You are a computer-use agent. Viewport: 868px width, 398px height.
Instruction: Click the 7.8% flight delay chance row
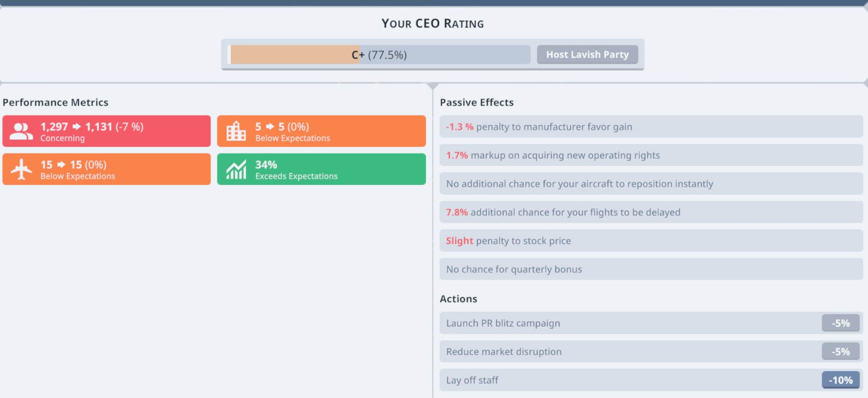click(651, 212)
